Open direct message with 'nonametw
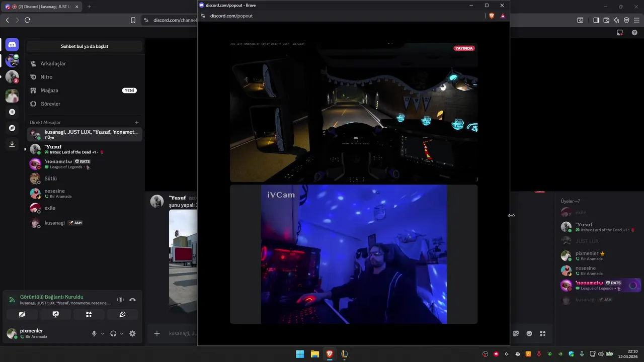This screenshot has width=644, height=362. coord(85,164)
